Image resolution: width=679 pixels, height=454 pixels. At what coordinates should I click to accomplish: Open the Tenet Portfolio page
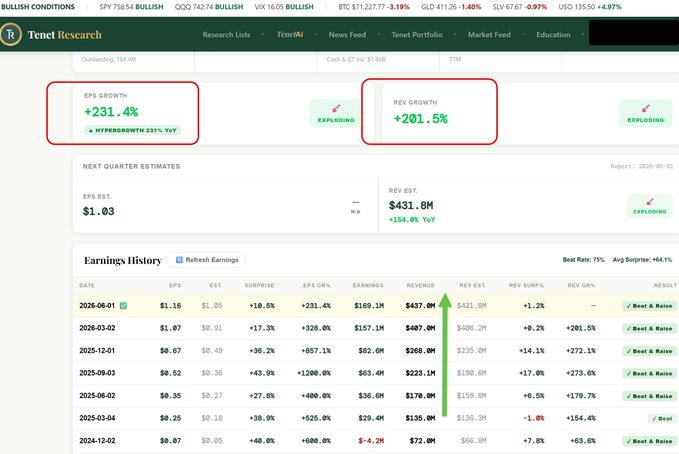click(417, 35)
